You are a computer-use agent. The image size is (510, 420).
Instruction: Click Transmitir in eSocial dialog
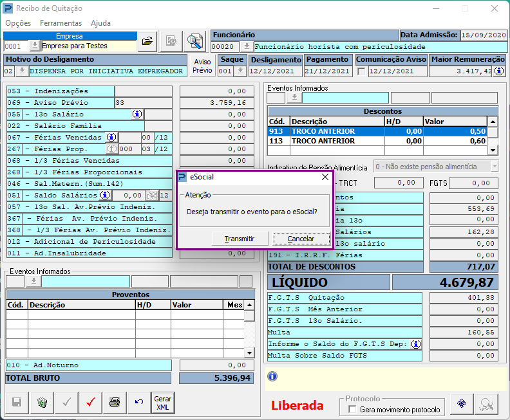click(x=240, y=239)
